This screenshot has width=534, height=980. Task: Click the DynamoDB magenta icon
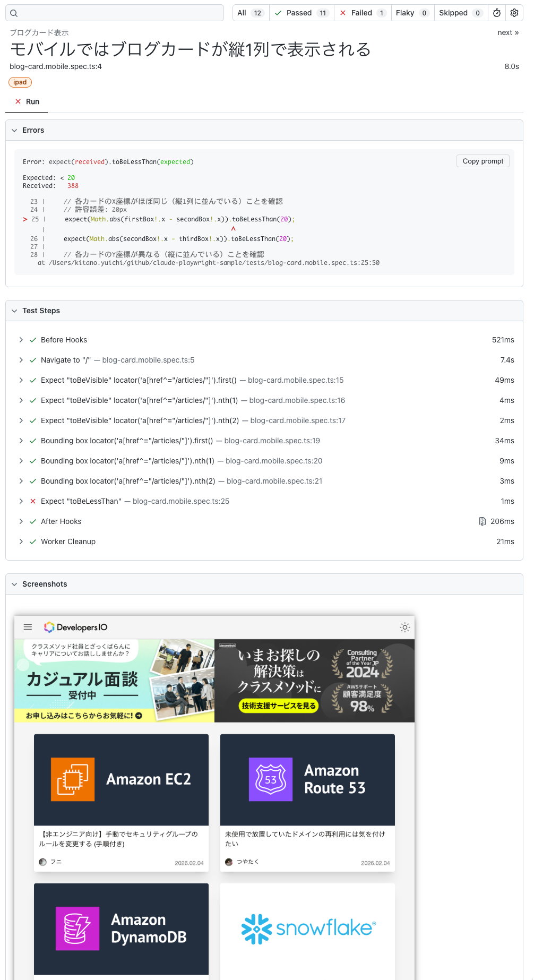(x=77, y=928)
